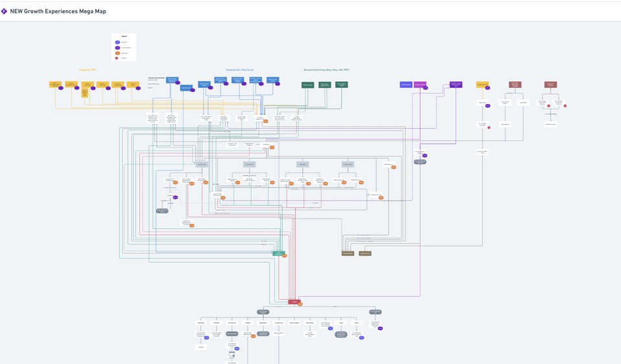Select the dark purple node with dashed connectors
621x364 pixels.
(456, 85)
